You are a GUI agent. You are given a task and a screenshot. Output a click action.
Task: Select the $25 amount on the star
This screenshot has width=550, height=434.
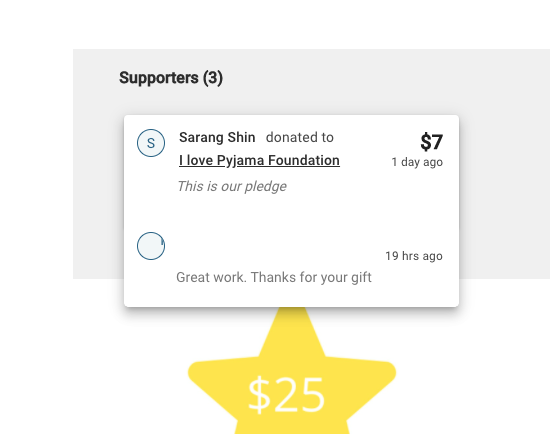pos(286,394)
